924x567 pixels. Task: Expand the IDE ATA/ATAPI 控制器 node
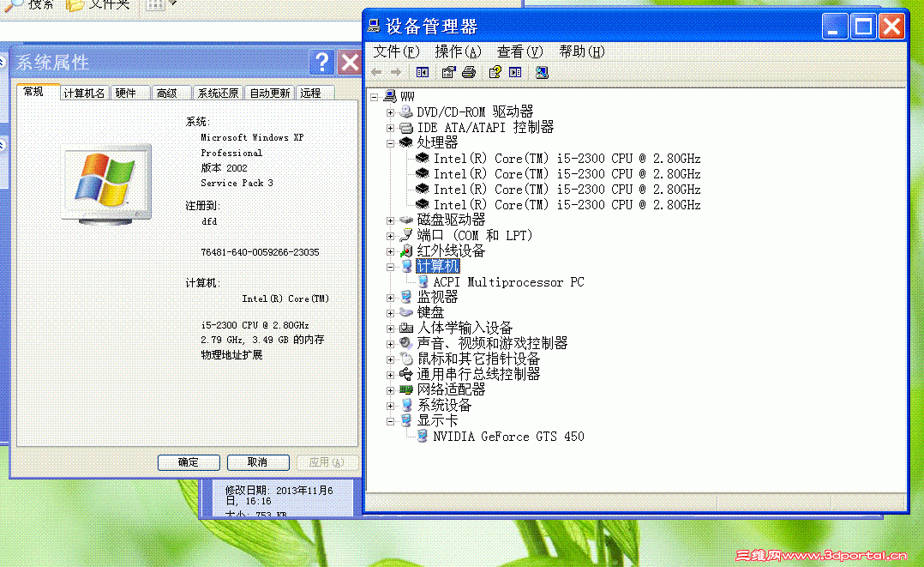tap(390, 128)
